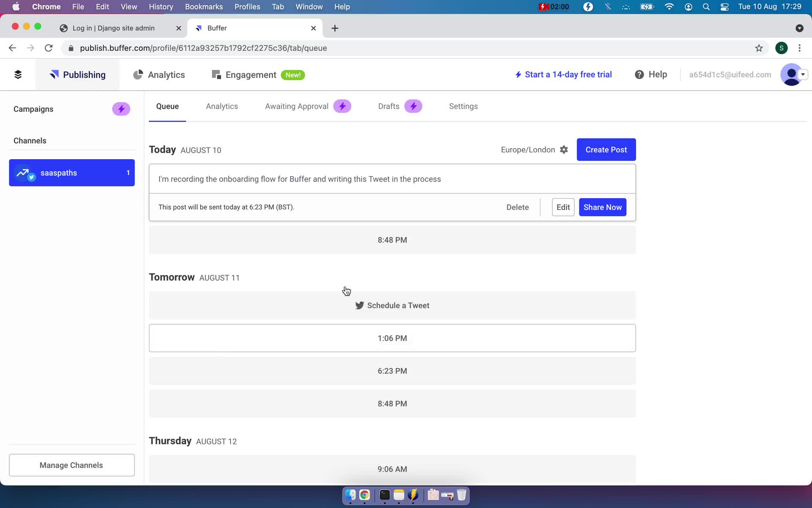Click the Campaigns upgrade lightning badge
This screenshot has width=812, height=508.
tap(121, 109)
